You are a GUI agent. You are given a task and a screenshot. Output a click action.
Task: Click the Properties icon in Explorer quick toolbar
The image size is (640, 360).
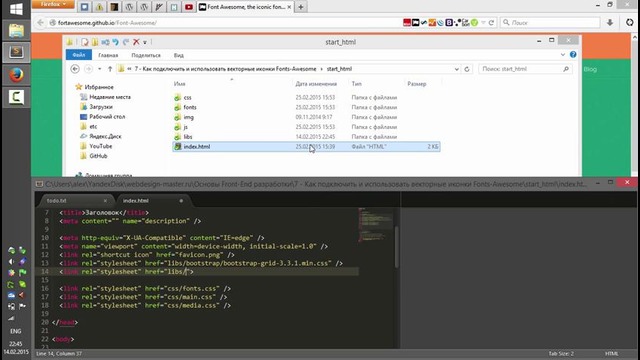coord(84,42)
